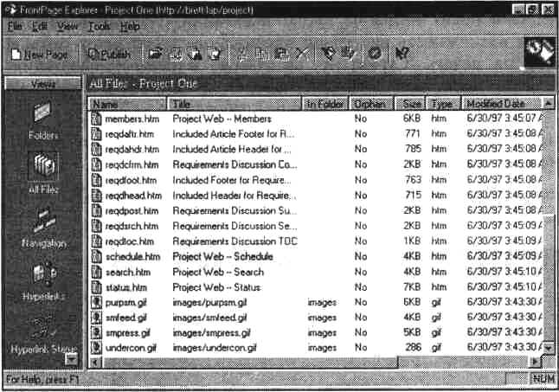This screenshot has width=559, height=392.
Task: Show the Image Editor via toolbar icon
Action: coord(348,54)
